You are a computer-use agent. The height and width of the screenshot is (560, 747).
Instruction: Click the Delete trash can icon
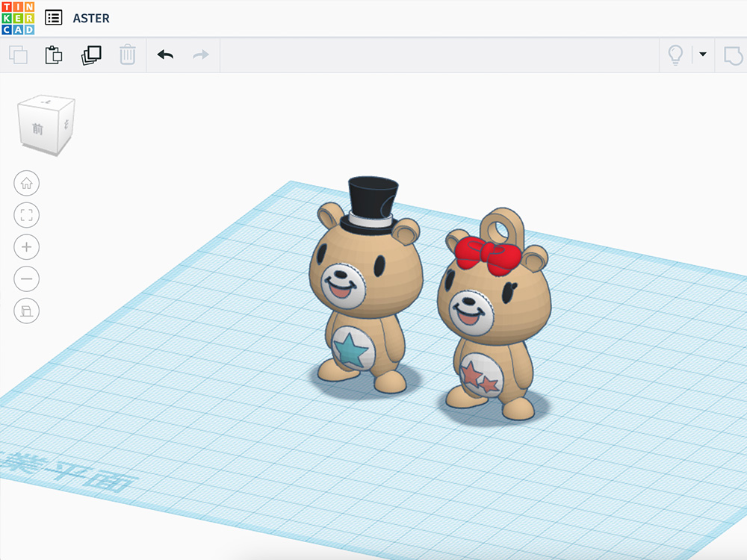pyautogui.click(x=128, y=55)
